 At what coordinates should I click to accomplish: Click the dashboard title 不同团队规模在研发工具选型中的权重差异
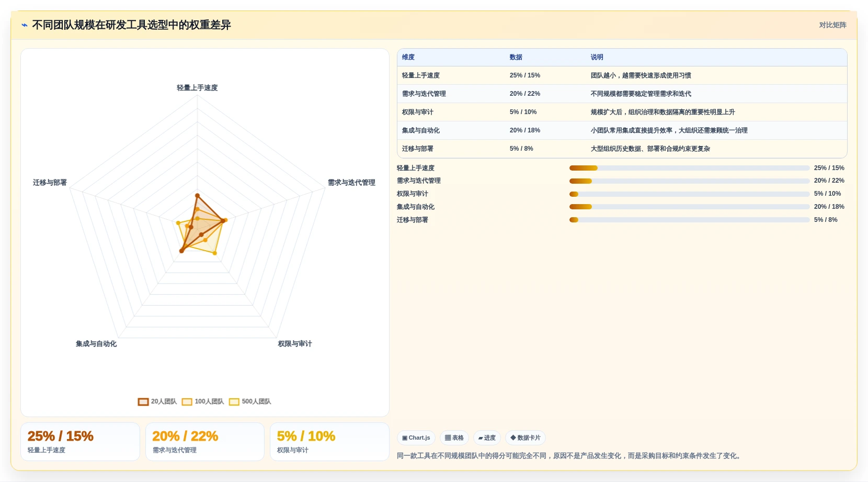tap(131, 25)
